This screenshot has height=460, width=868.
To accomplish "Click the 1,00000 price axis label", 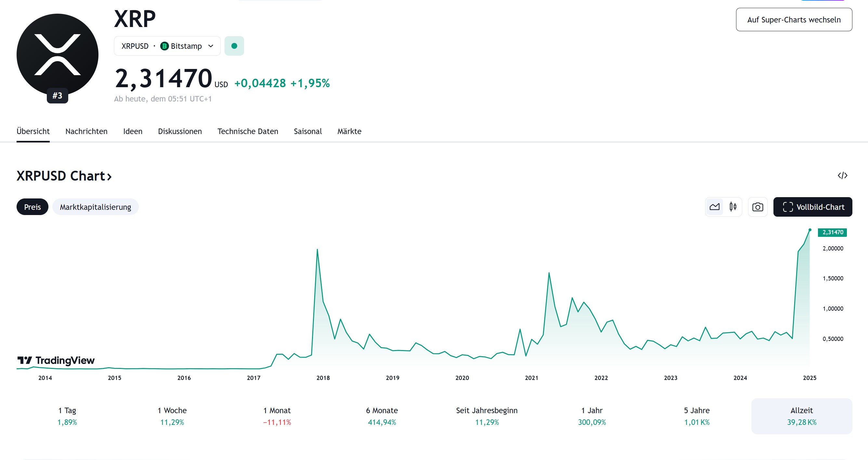I will tap(833, 309).
